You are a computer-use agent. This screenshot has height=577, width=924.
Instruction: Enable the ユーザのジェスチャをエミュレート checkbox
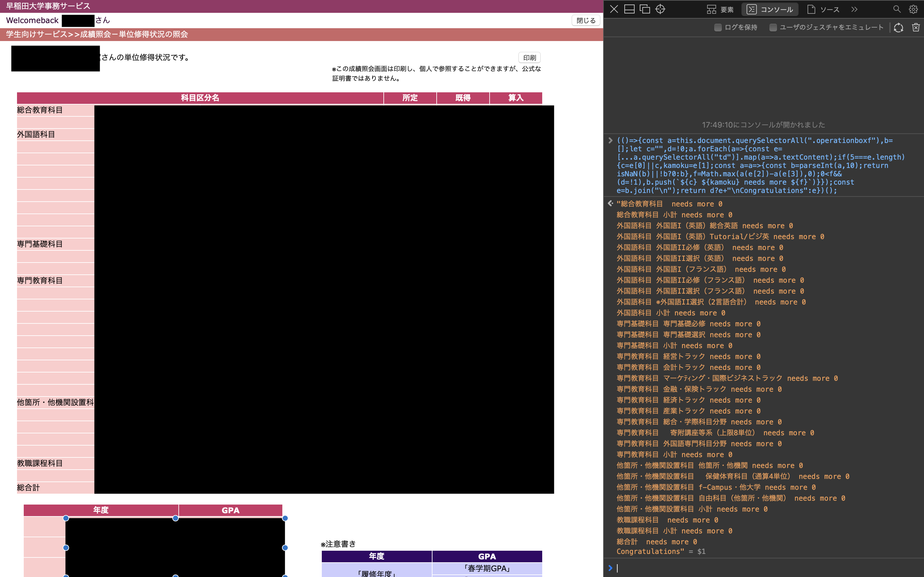point(773,28)
